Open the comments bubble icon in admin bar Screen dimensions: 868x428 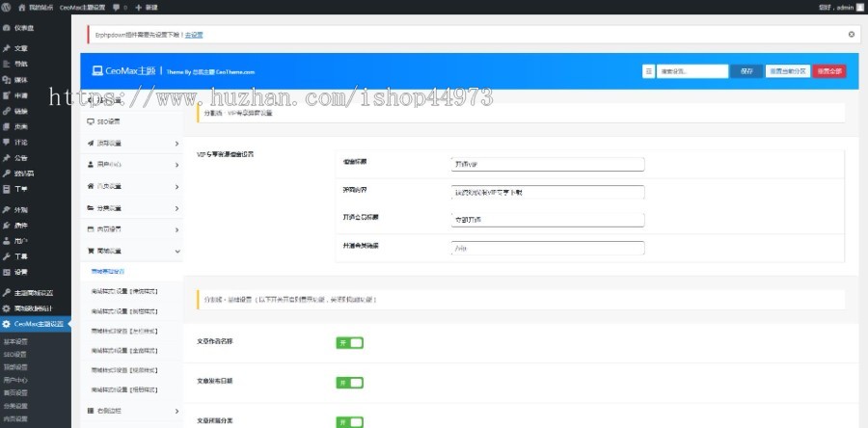pos(117,7)
